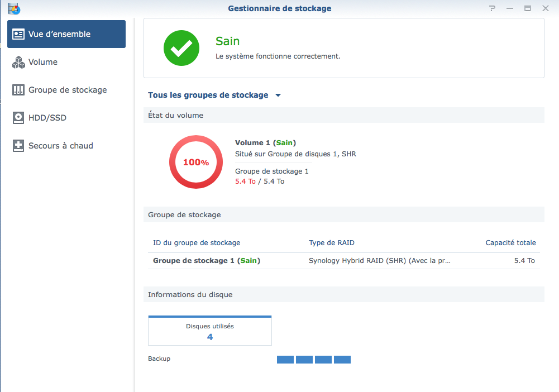Click the Volume 1 (Sain) title

266,143
